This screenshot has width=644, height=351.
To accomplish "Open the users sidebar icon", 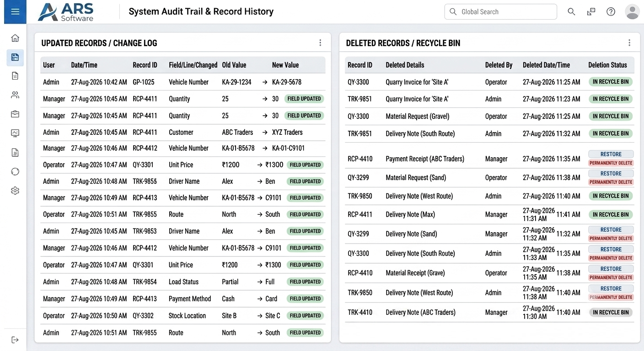I will [x=15, y=95].
